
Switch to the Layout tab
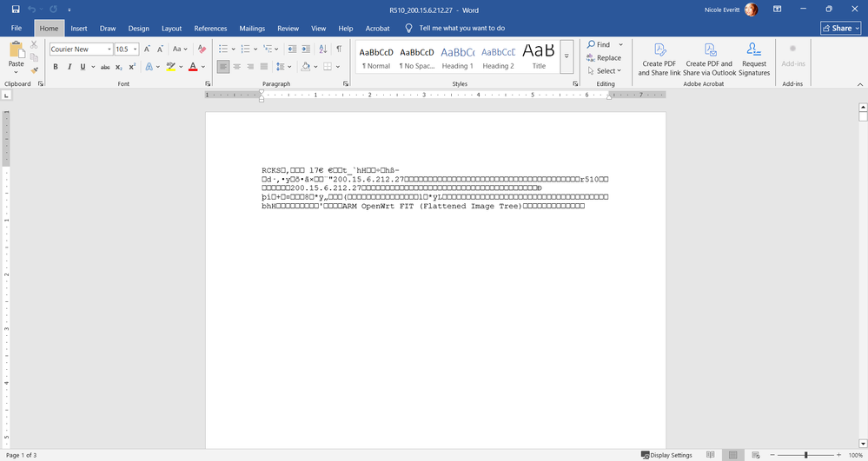[x=172, y=29]
